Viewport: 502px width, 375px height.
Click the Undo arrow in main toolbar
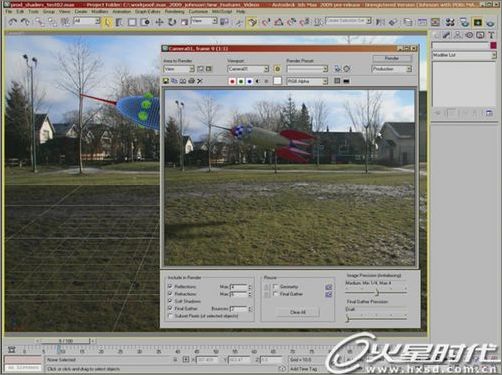(x=13, y=22)
